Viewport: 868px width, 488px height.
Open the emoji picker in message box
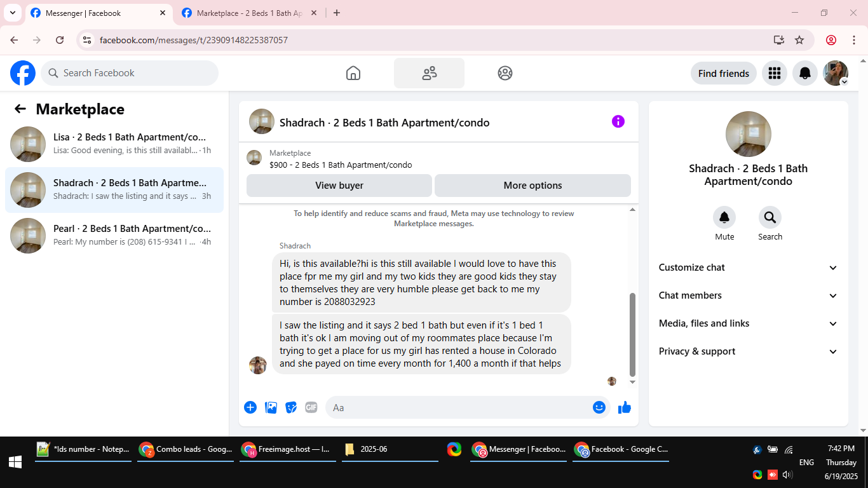[599, 407]
